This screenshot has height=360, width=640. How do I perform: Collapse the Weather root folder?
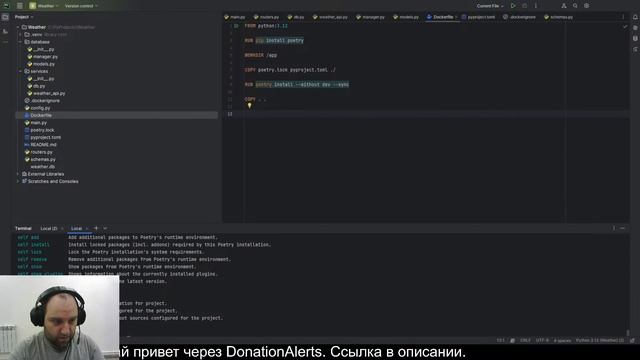pyautogui.click(x=18, y=27)
